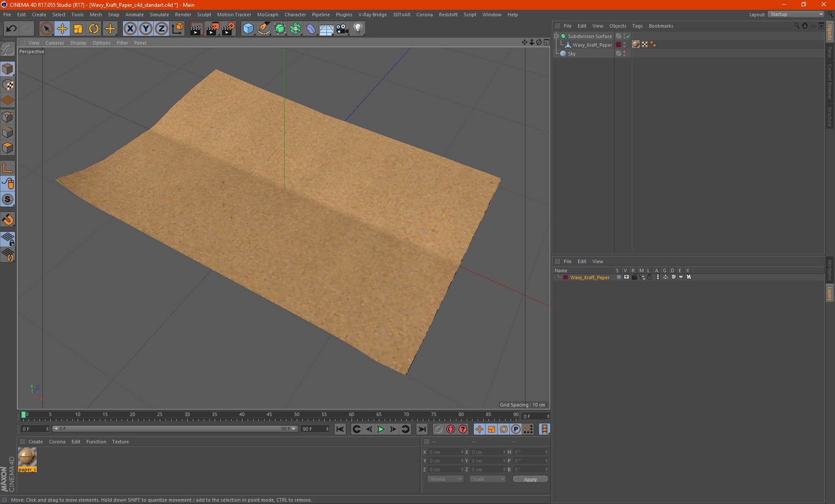Add a Light object
The image size is (835, 504).
tap(358, 29)
